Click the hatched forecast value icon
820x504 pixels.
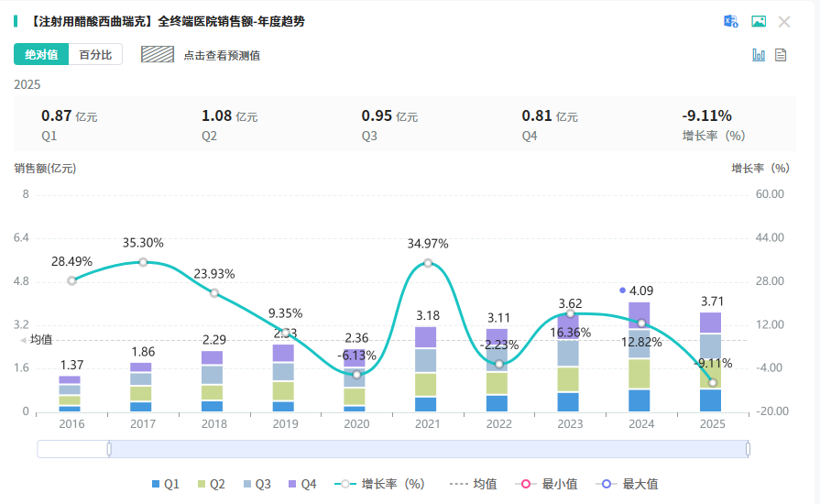(x=158, y=55)
